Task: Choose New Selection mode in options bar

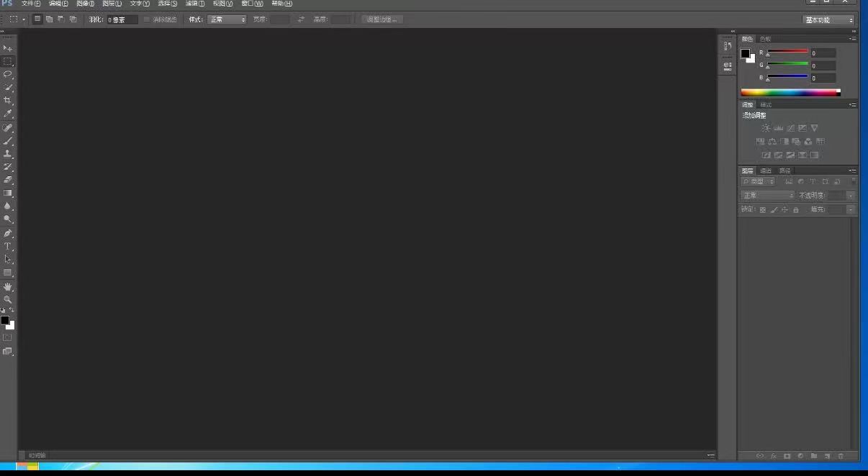Action: 37,19
